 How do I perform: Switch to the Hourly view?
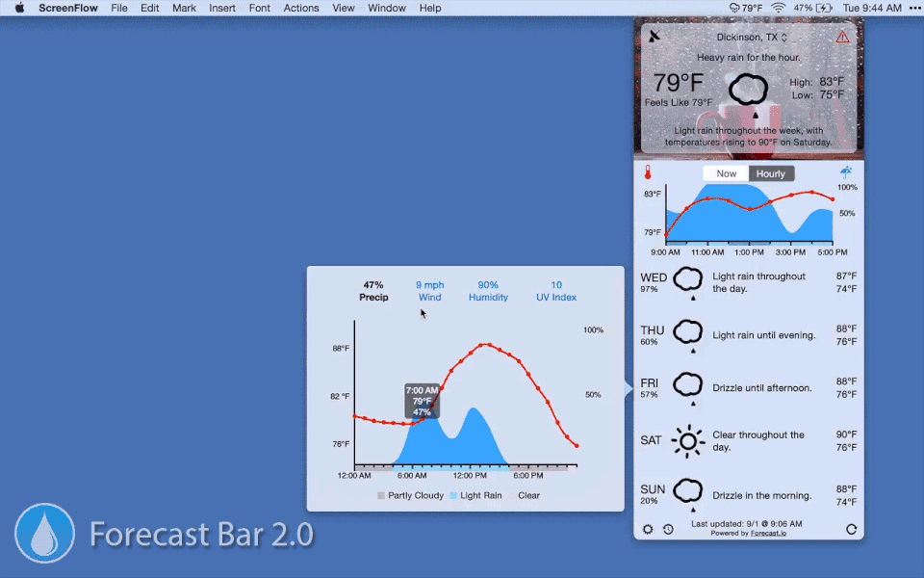(771, 173)
